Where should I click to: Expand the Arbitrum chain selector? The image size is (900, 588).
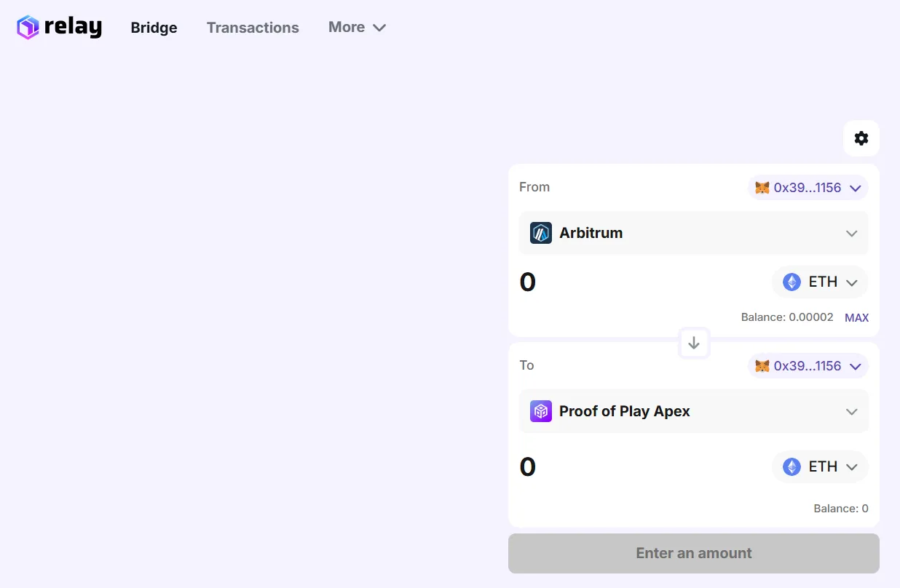694,233
